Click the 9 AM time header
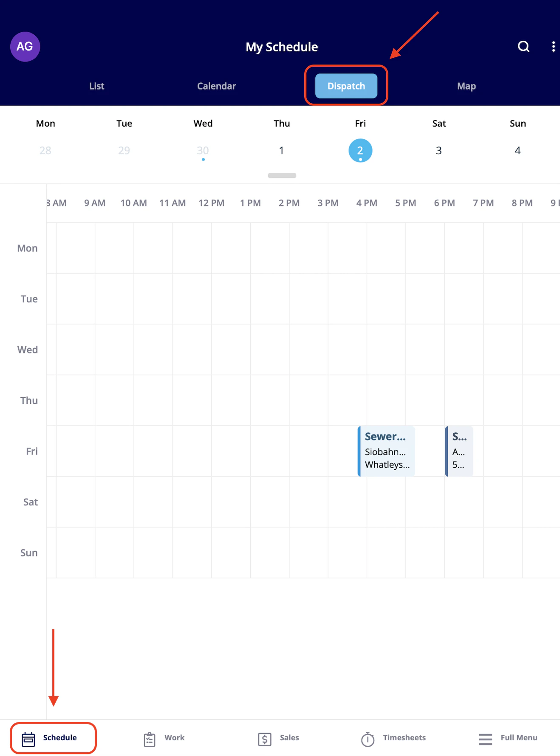The image size is (560, 756). point(95,203)
